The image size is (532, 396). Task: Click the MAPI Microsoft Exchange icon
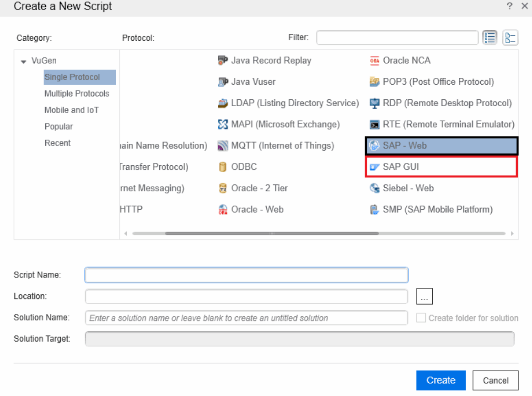pyautogui.click(x=223, y=125)
